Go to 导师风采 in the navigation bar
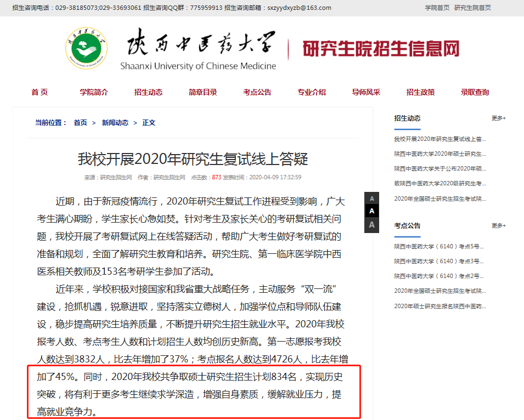 click(366, 92)
